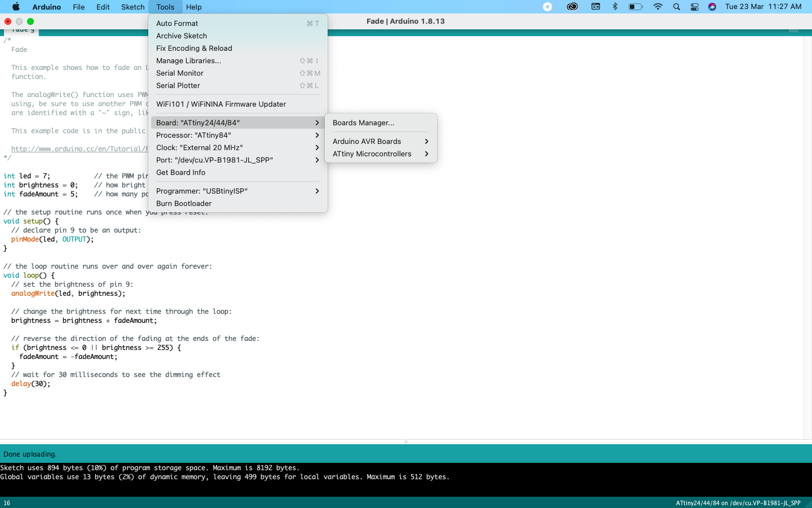
Task: Close the Tools menu
Action: (165, 7)
